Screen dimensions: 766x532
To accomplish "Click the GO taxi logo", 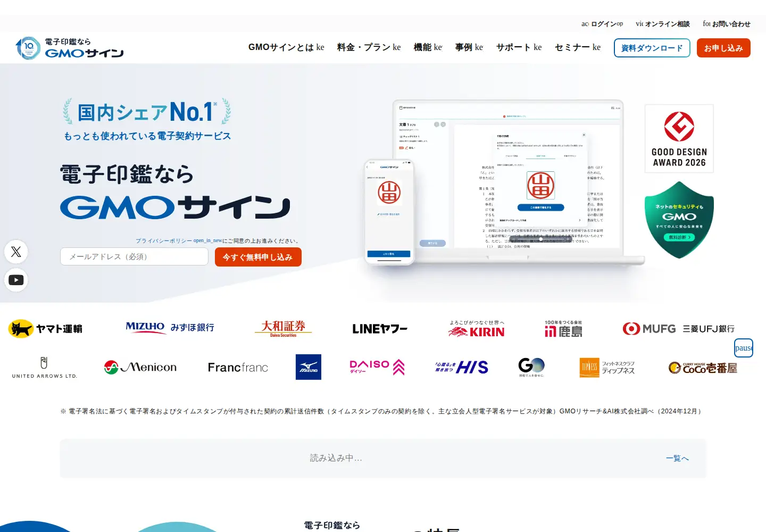I will tap(531, 367).
